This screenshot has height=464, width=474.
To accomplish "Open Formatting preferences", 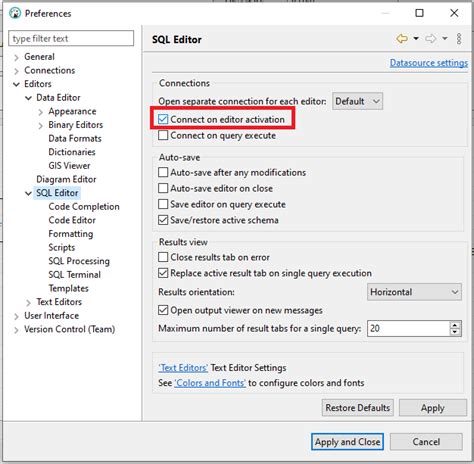I will (71, 234).
